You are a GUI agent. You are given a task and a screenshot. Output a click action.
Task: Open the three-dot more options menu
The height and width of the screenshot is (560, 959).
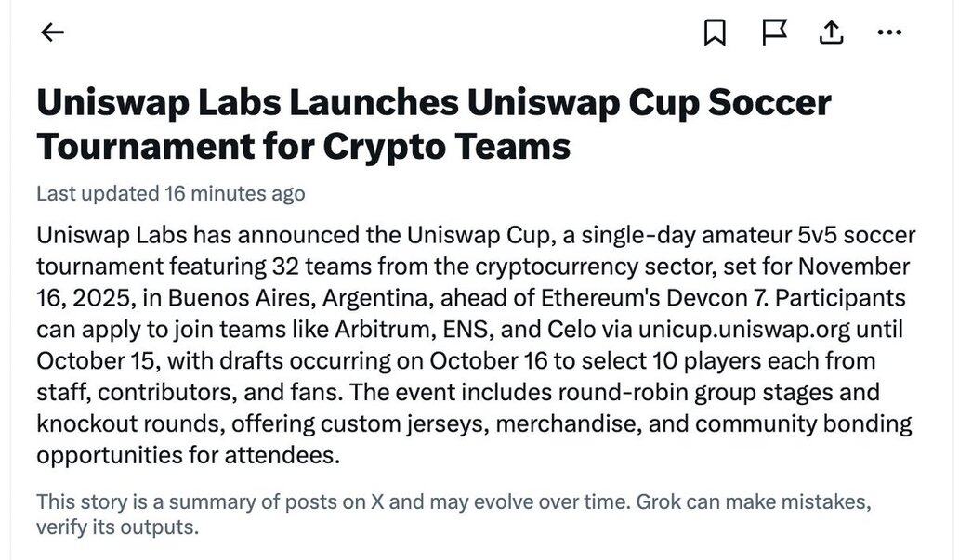[x=889, y=33]
